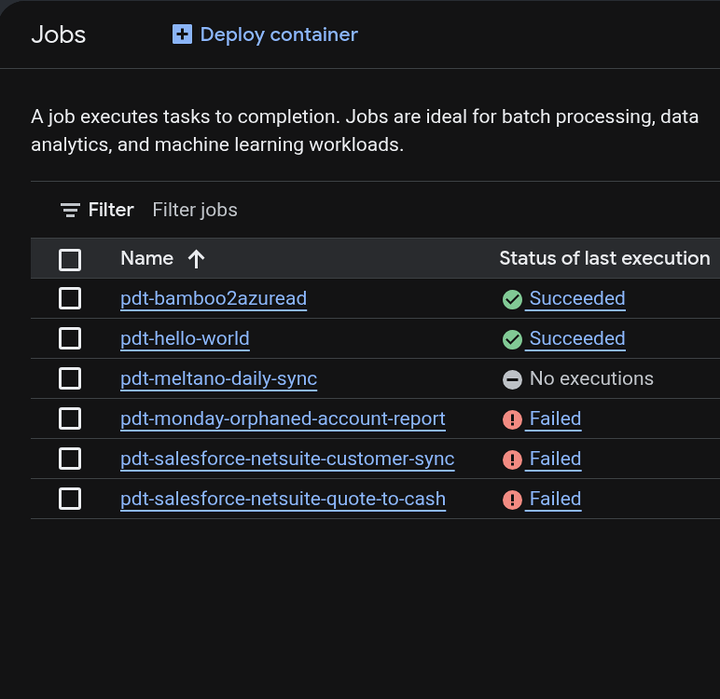View Succeeded execution of pdt-hello-world
The width and height of the screenshot is (720, 699).
click(577, 339)
